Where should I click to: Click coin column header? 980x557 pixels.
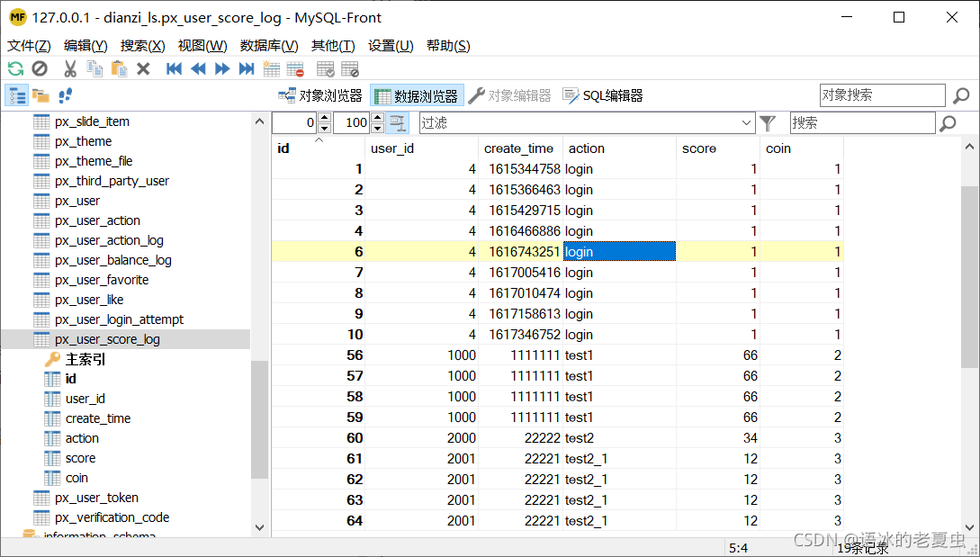801,148
